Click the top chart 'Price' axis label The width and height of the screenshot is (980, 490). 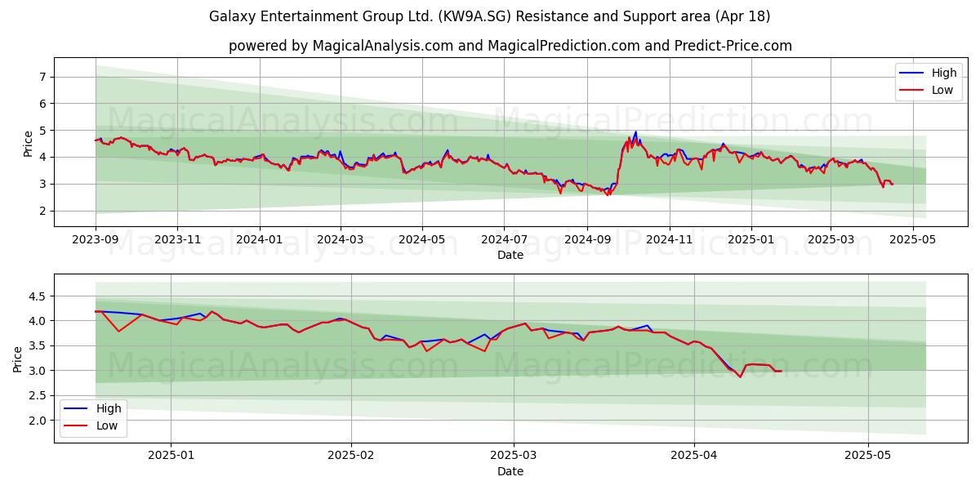29,142
